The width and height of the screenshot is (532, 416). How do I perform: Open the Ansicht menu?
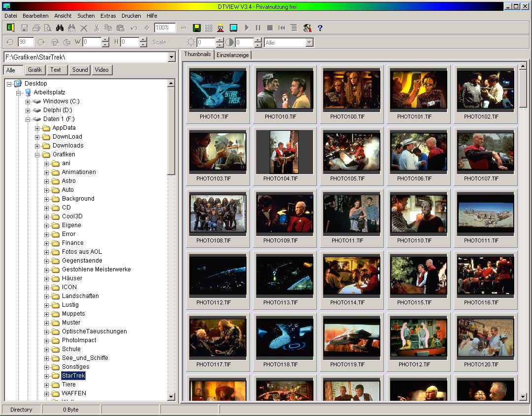63,16
